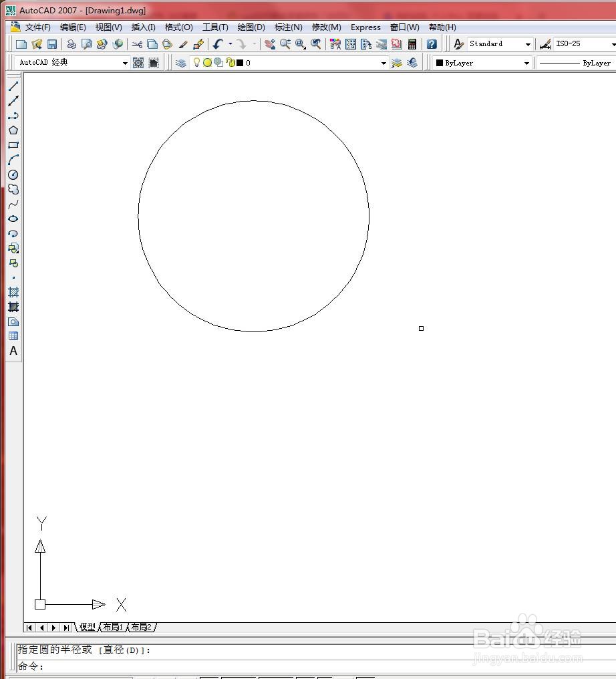Click the Match Properties brush icon
Image resolution: width=616 pixels, height=679 pixels.
coord(183,43)
